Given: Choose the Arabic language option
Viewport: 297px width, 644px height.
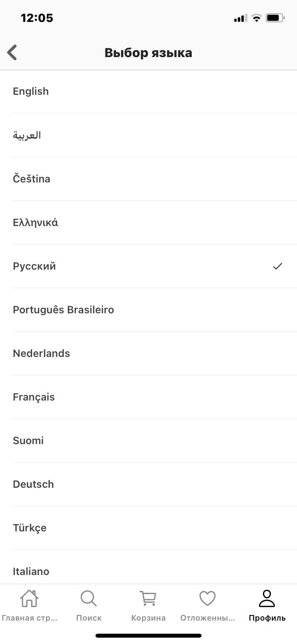Looking at the screenshot, I should tap(27, 135).
